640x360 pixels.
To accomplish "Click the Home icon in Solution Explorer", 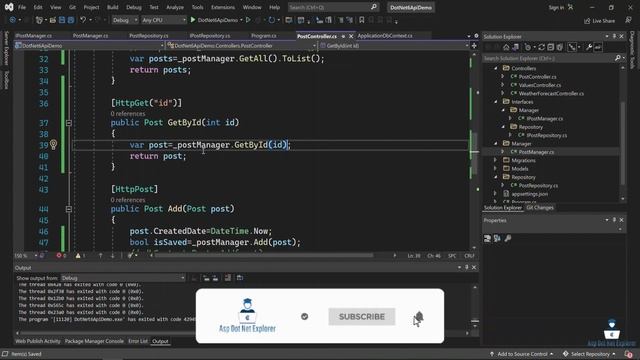I will pyautogui.click(x=506, y=47).
